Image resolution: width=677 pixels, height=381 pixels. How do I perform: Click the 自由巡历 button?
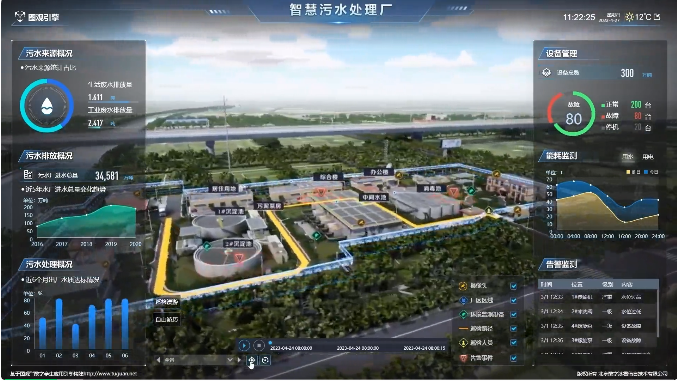[167, 319]
